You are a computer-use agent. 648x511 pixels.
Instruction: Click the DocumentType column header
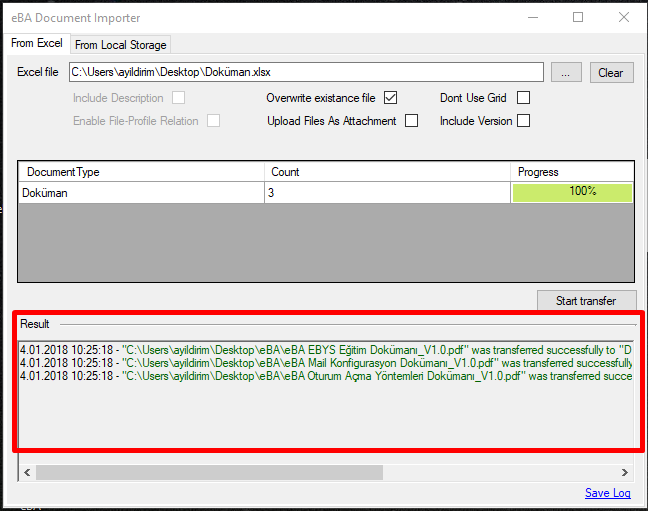coord(141,172)
